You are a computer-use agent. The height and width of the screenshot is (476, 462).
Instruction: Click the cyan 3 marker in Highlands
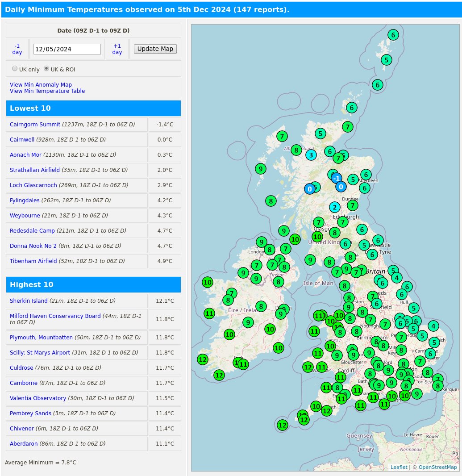pos(311,155)
